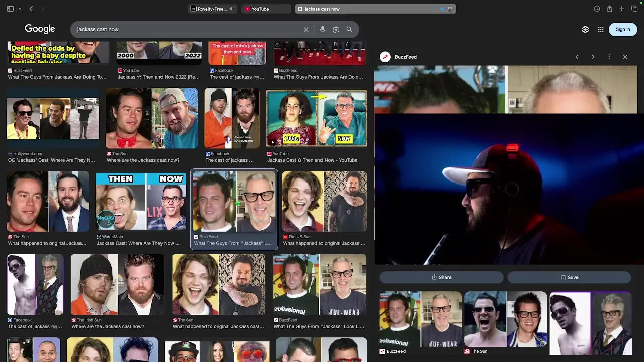
Task: Open 'Jackass Cast: Where Are They Now' link
Action: click(138, 243)
